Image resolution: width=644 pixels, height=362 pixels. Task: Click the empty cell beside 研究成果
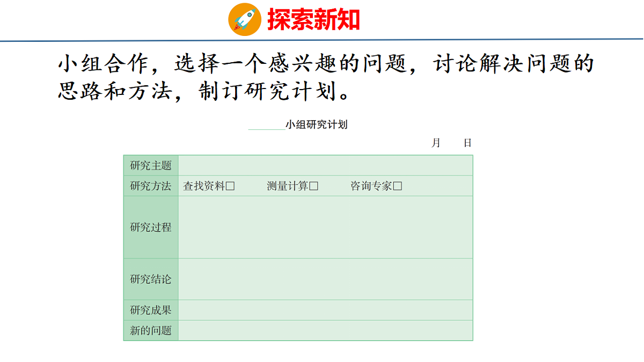325,310
